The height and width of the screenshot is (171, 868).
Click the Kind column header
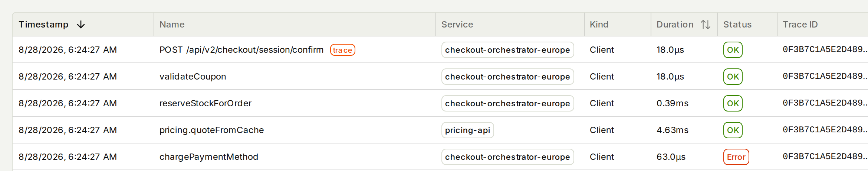(x=599, y=25)
